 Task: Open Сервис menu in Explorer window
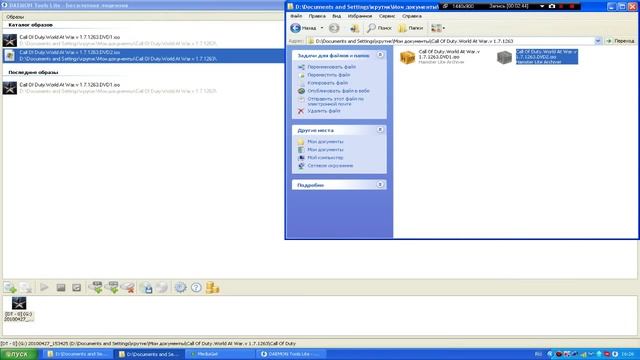tap(387, 16)
